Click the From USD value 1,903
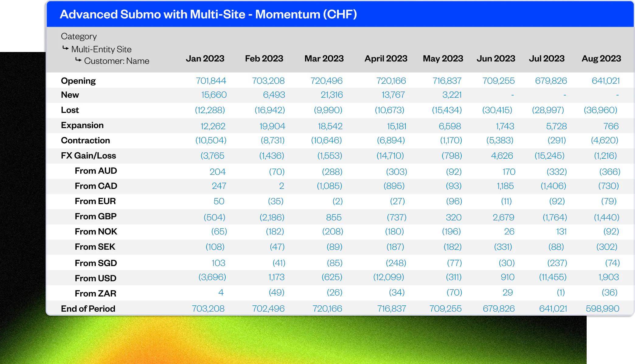Image resolution: width=635 pixels, height=364 pixels. [609, 277]
